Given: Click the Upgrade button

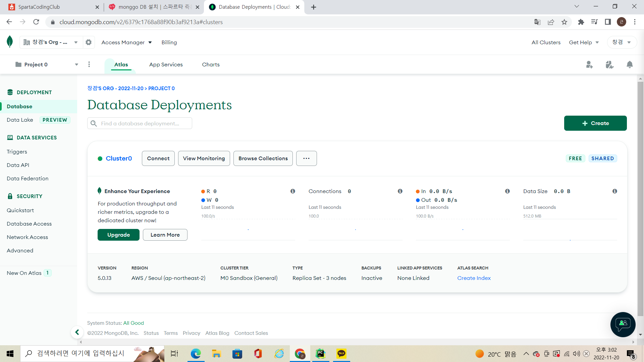Looking at the screenshot, I should click(x=118, y=235).
